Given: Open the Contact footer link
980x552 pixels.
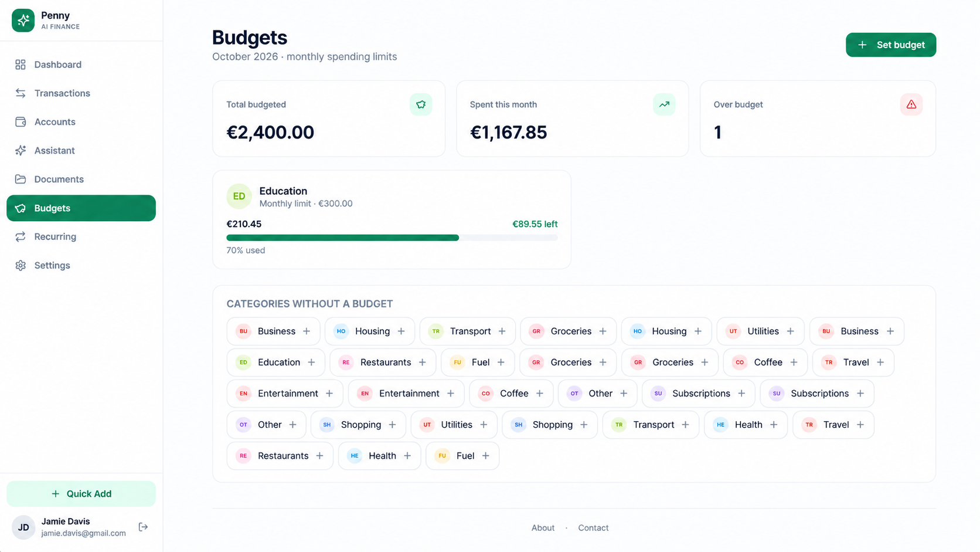Looking at the screenshot, I should (593, 528).
